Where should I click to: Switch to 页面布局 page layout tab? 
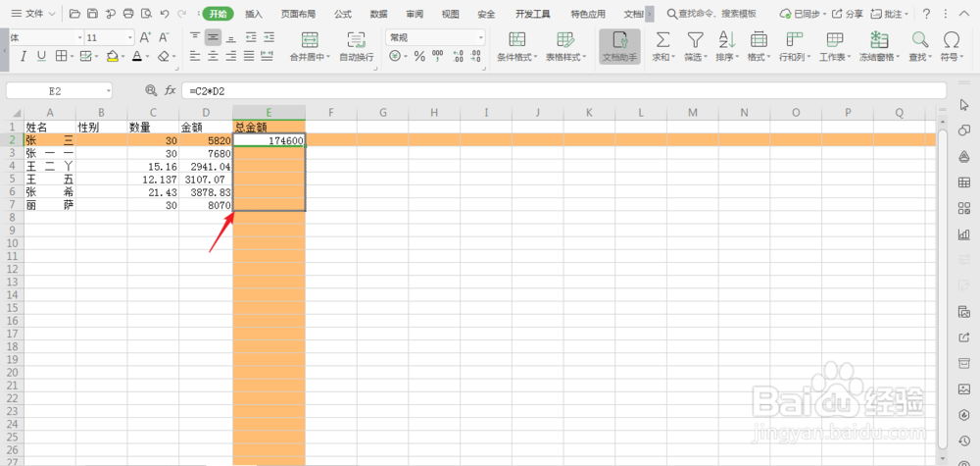click(x=298, y=14)
